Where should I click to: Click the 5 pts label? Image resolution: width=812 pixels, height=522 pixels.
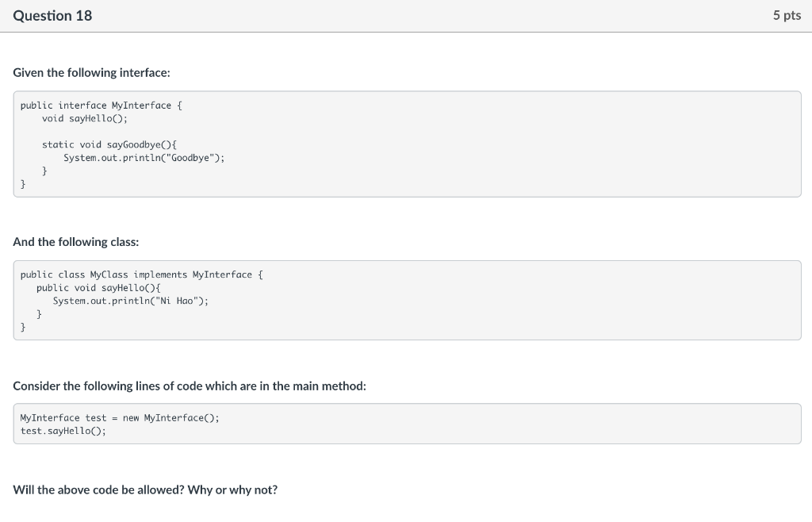click(x=787, y=16)
